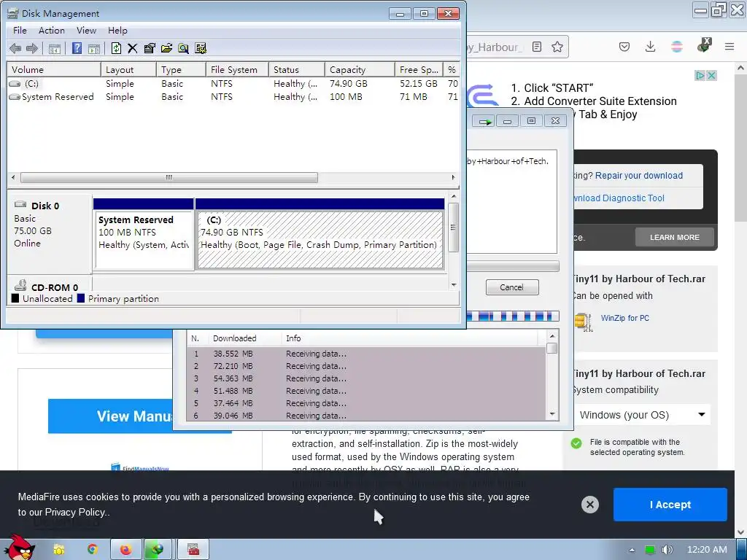This screenshot has width=747, height=560.
Task: Open Properties via the toolbar icon
Action: pyautogui.click(x=150, y=48)
